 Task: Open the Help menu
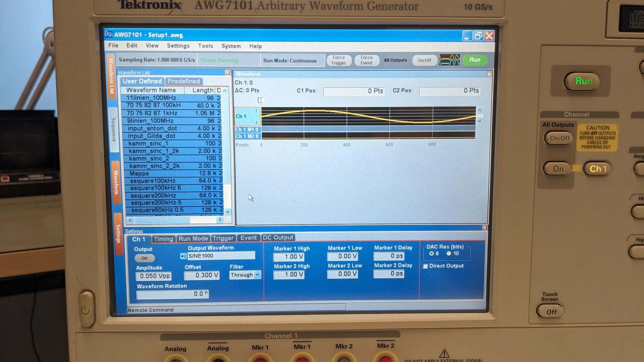coord(255,46)
